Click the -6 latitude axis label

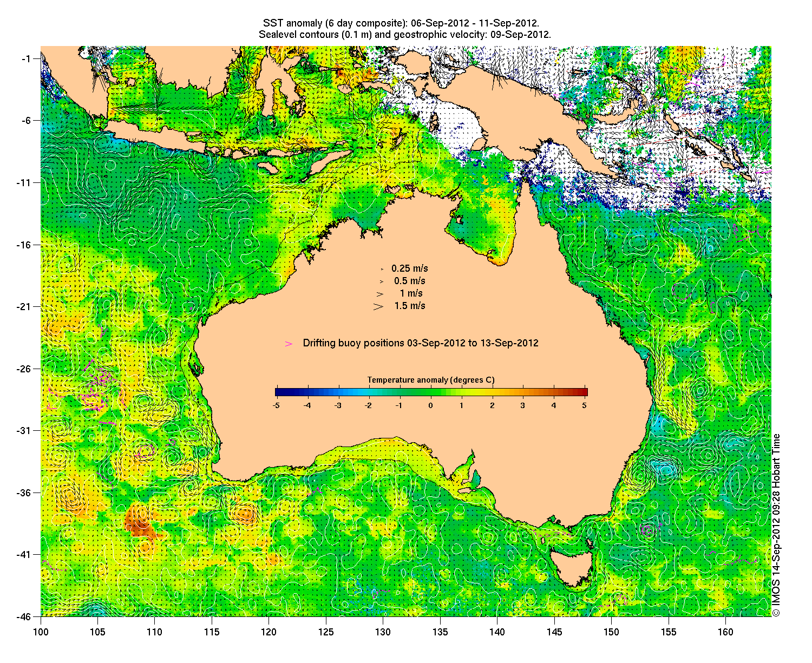(x=27, y=121)
